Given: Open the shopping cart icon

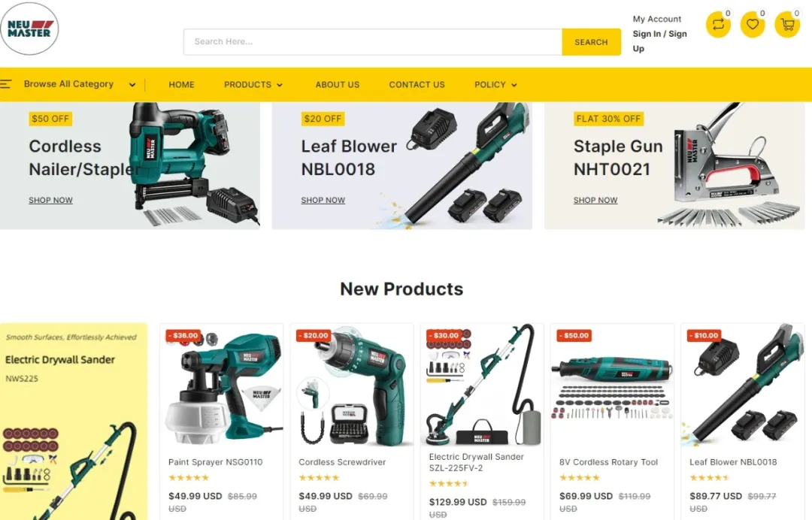Looking at the screenshot, I should pyautogui.click(x=787, y=24).
